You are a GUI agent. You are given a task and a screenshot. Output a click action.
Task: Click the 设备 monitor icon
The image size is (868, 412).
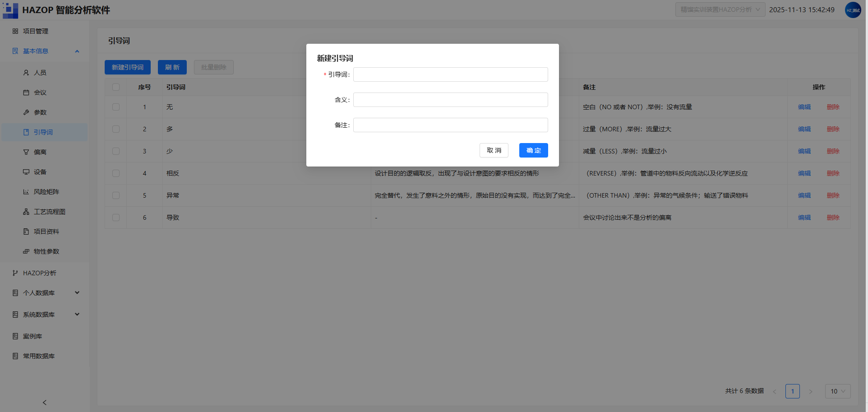(26, 172)
